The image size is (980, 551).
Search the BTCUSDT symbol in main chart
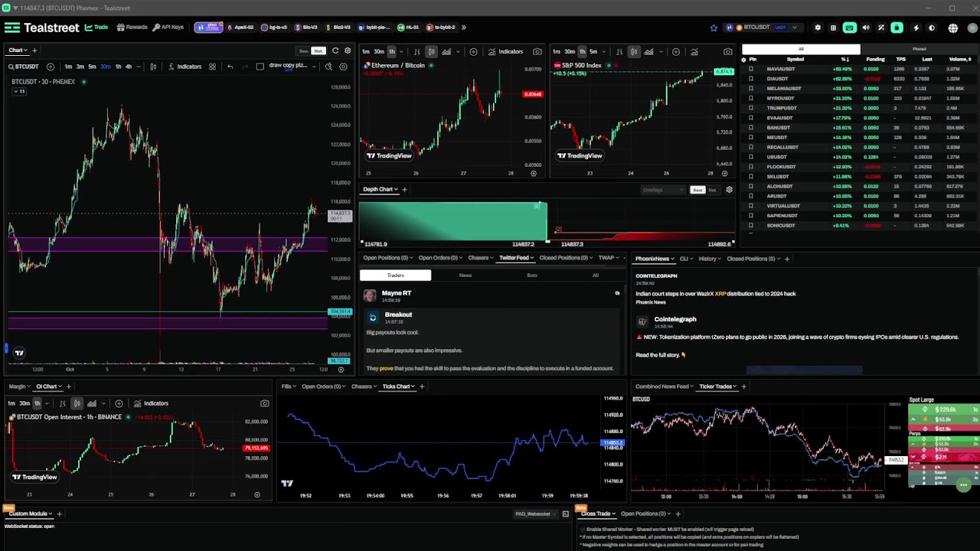click(25, 67)
